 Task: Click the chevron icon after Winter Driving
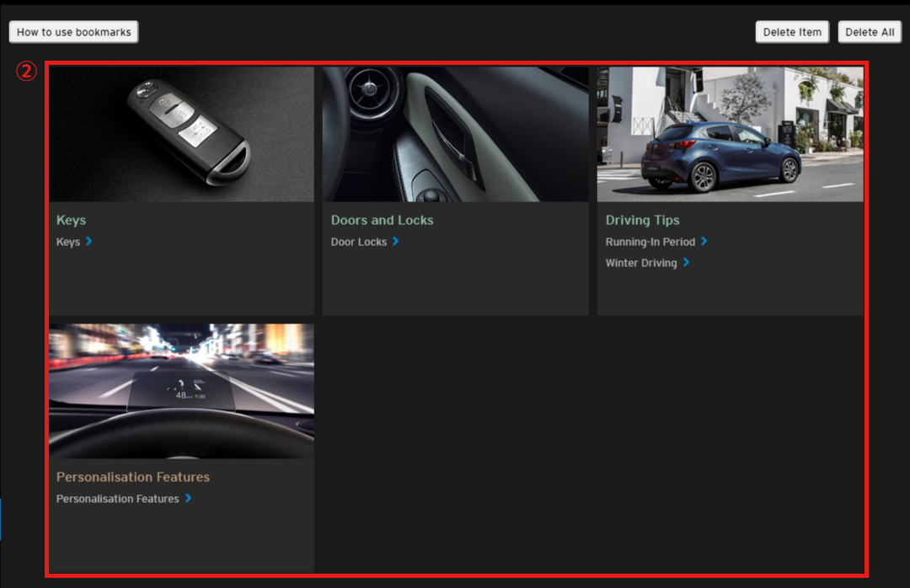687,263
